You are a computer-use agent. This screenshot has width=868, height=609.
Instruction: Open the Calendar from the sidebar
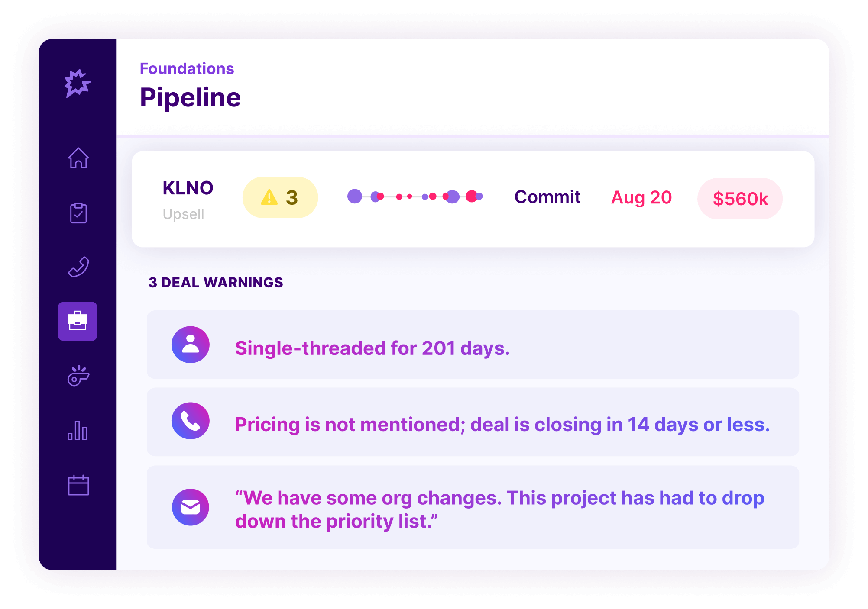[78, 484]
